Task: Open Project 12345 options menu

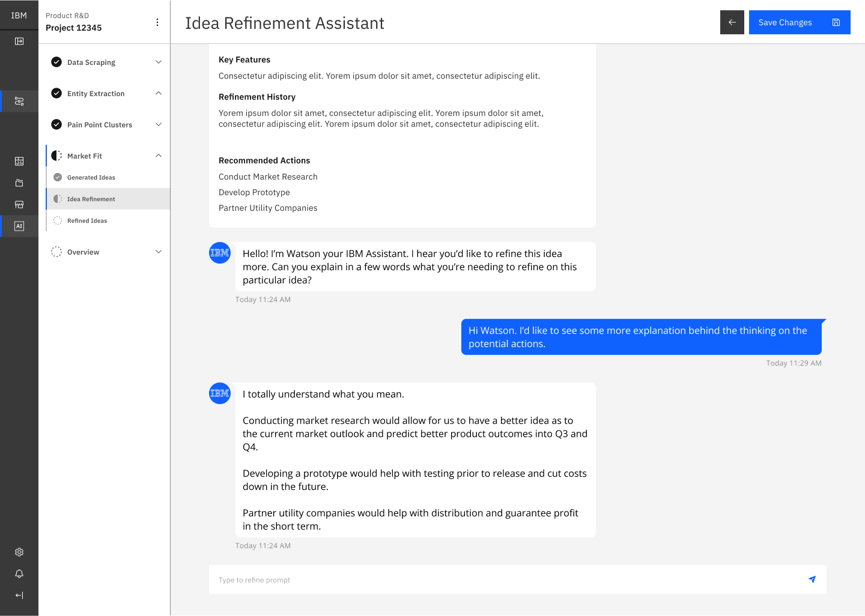Action: (x=157, y=22)
